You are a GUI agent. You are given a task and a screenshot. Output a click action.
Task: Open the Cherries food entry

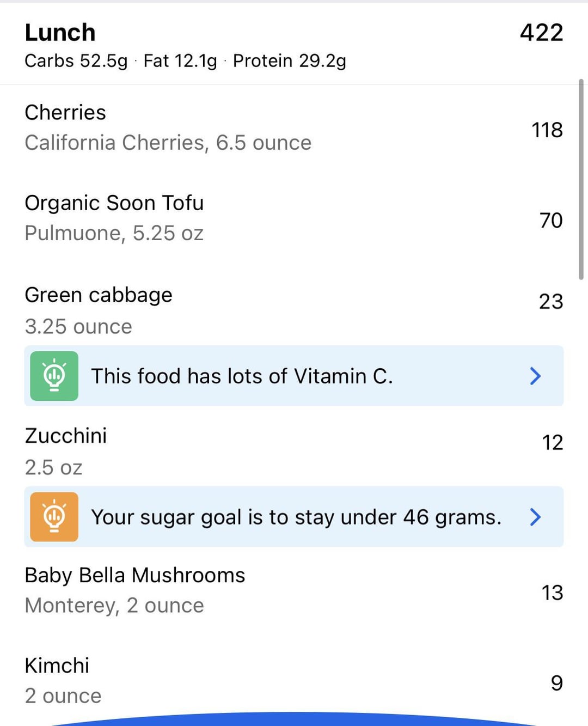[65, 113]
